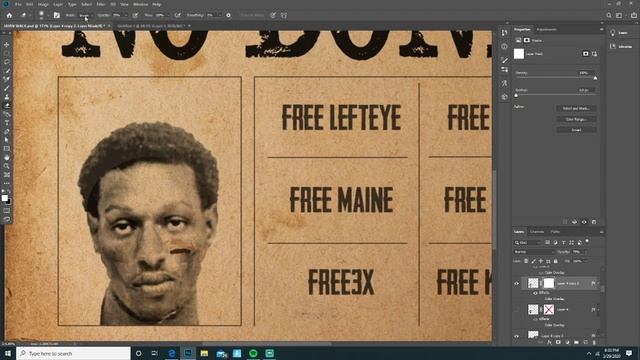
Task: Toggle layer filter on/off switch
Action: (x=587, y=241)
